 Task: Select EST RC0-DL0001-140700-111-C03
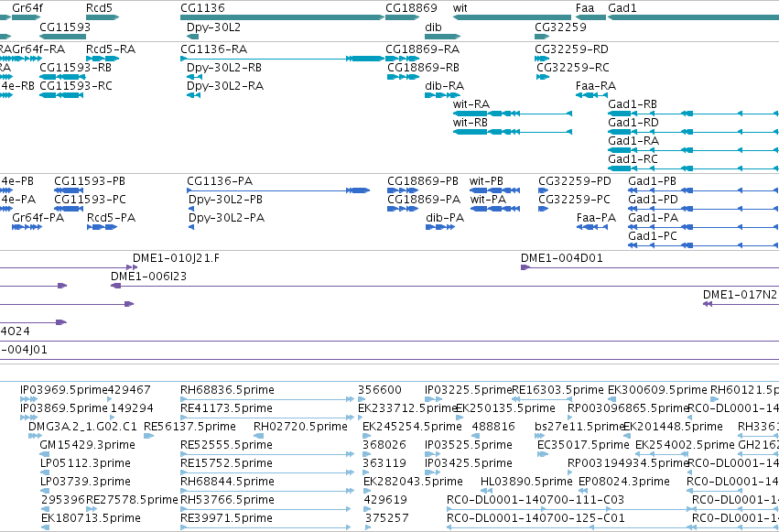536,500
